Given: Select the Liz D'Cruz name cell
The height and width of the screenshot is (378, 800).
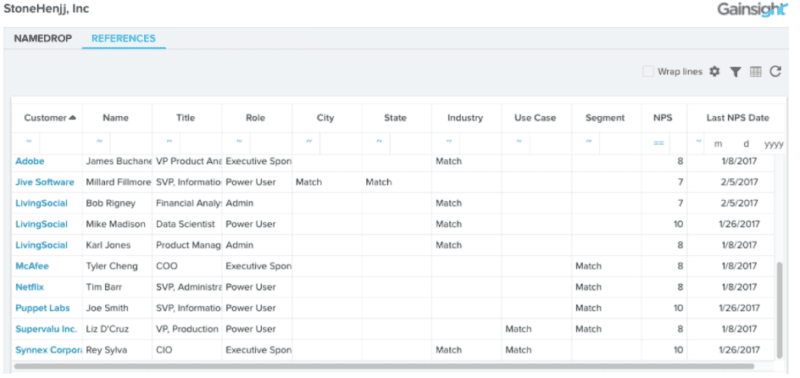Looking at the screenshot, I should pyautogui.click(x=117, y=329).
